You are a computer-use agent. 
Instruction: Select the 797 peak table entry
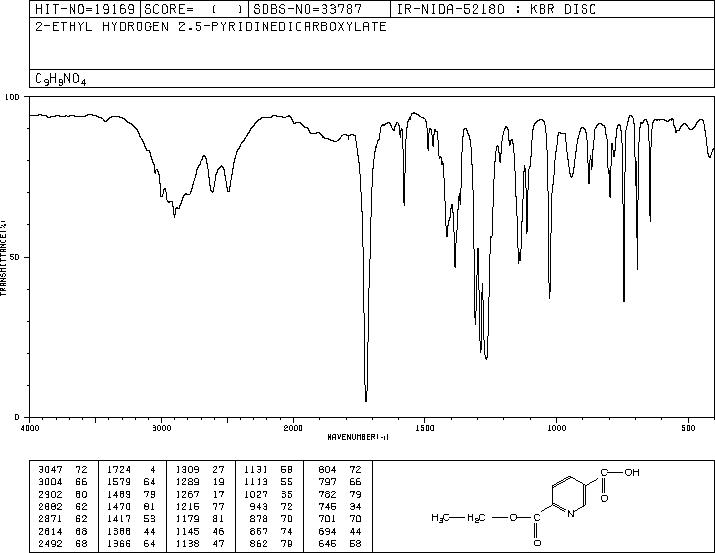coord(340,482)
